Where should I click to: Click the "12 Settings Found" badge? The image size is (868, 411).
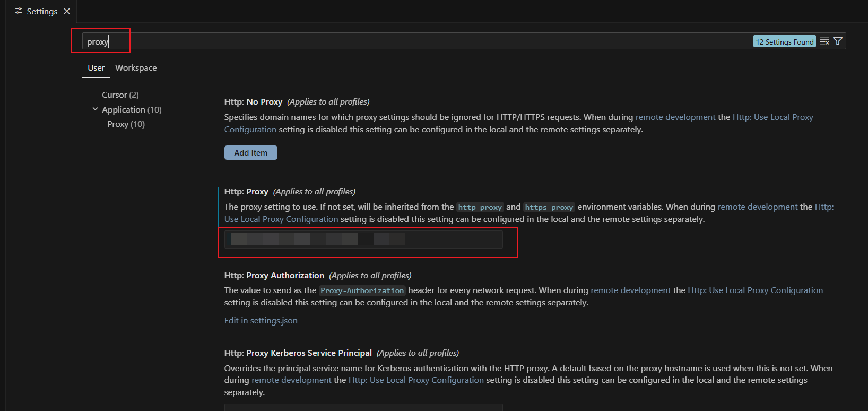784,42
